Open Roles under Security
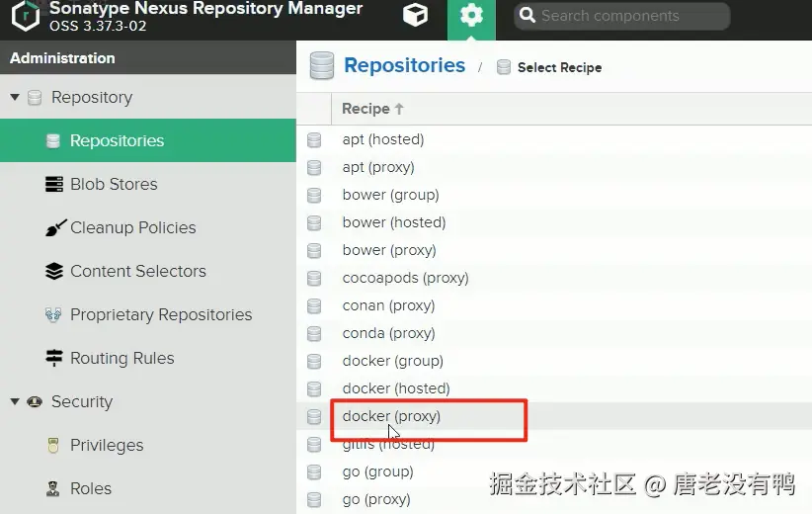 [91, 488]
